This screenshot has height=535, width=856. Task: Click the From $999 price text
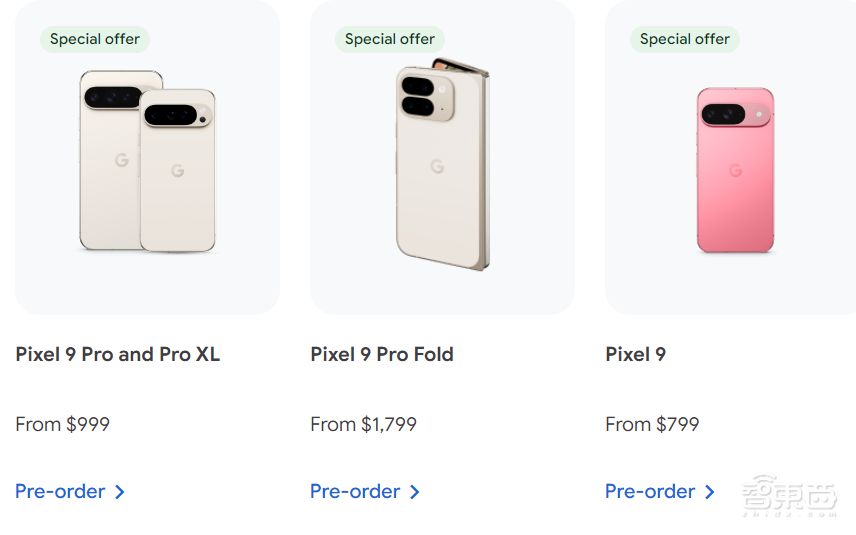pos(63,424)
